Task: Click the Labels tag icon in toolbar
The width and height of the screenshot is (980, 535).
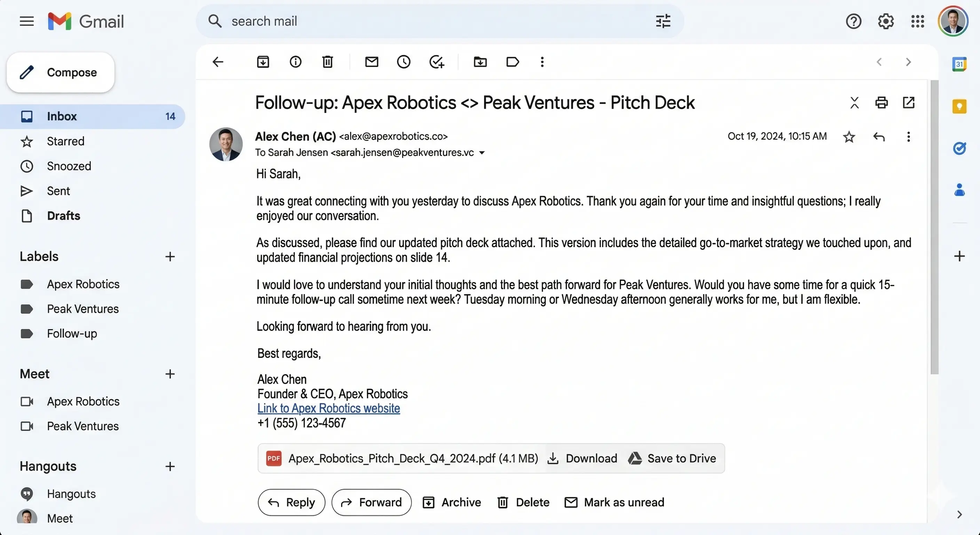Action: (512, 62)
